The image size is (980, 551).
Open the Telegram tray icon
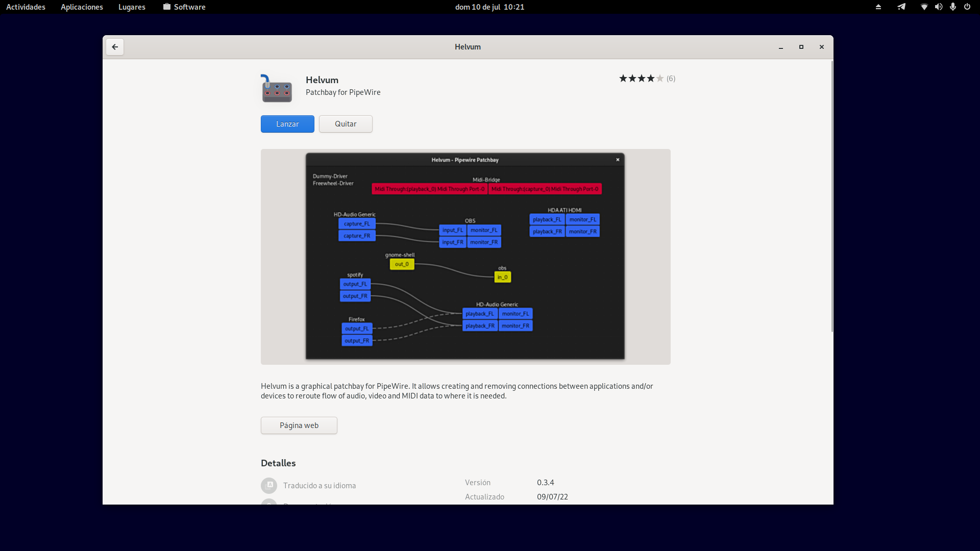click(x=901, y=7)
